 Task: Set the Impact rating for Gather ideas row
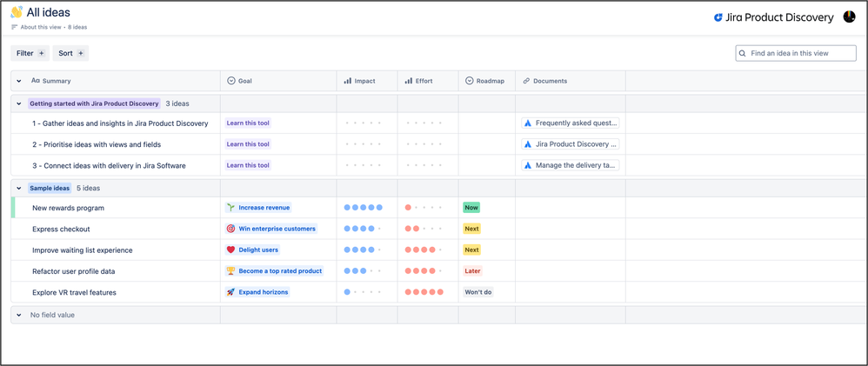pos(364,123)
